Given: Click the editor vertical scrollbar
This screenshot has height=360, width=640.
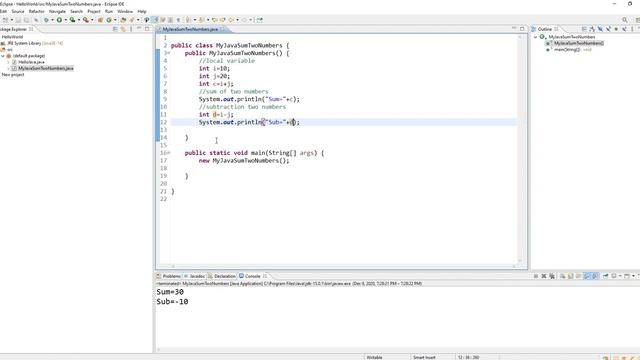Looking at the screenshot, I should pos(520,149).
